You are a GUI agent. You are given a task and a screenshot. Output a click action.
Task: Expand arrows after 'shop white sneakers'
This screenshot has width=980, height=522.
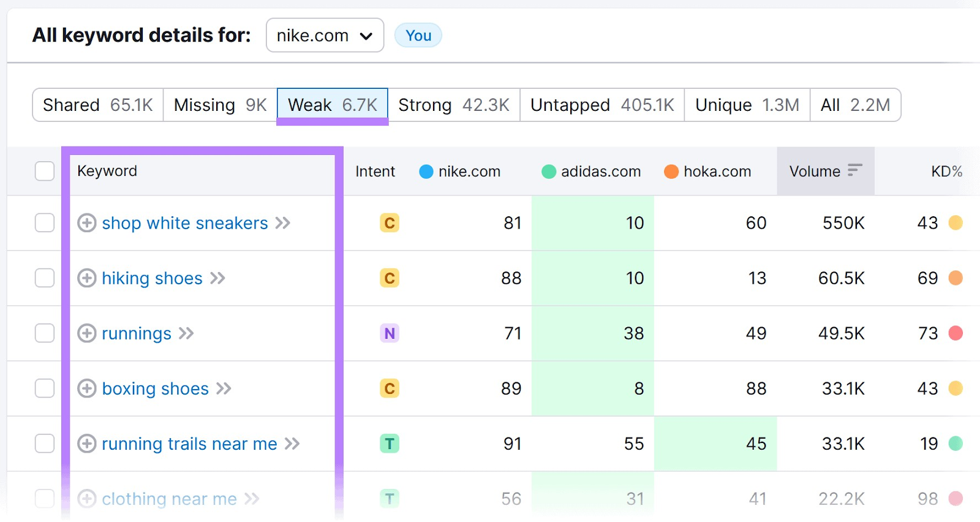click(x=282, y=223)
